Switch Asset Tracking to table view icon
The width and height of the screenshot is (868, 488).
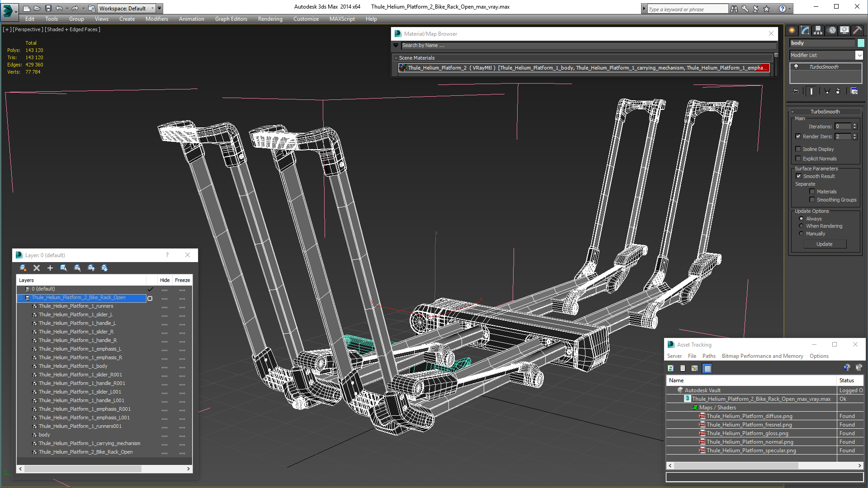(708, 368)
